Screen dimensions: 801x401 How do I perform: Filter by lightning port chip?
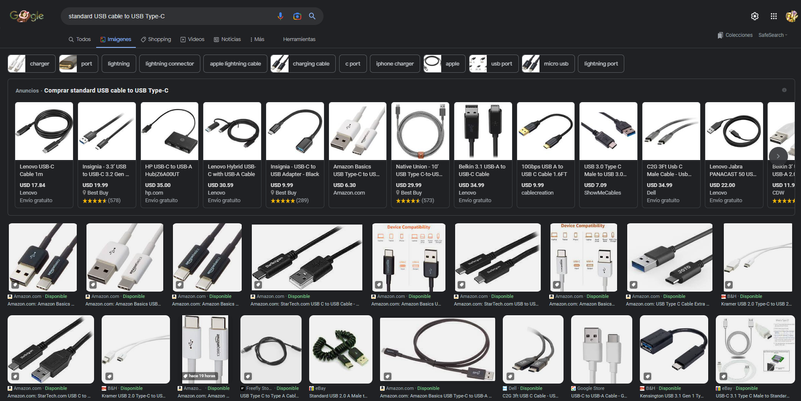[601, 64]
